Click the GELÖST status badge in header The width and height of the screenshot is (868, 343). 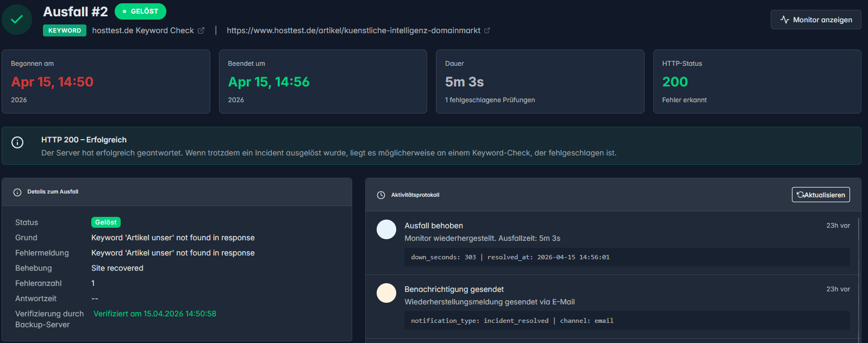140,11
